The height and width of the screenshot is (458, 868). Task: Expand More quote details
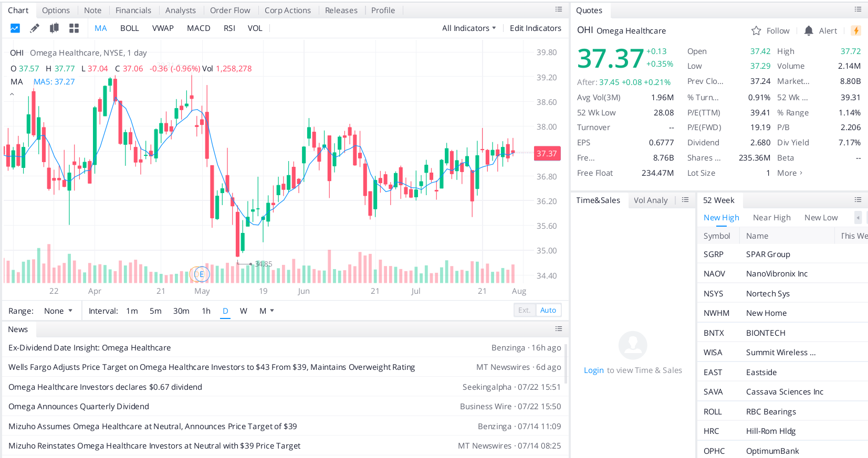tap(790, 173)
